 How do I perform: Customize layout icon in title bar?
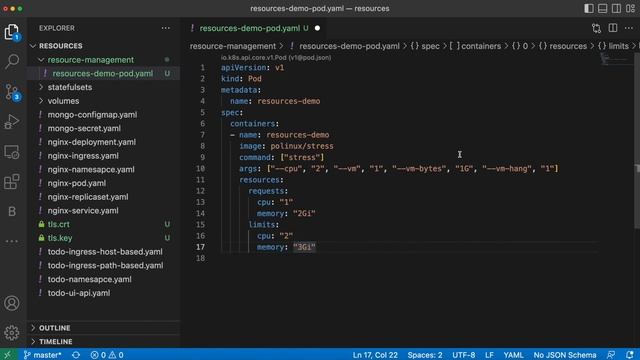(630, 8)
